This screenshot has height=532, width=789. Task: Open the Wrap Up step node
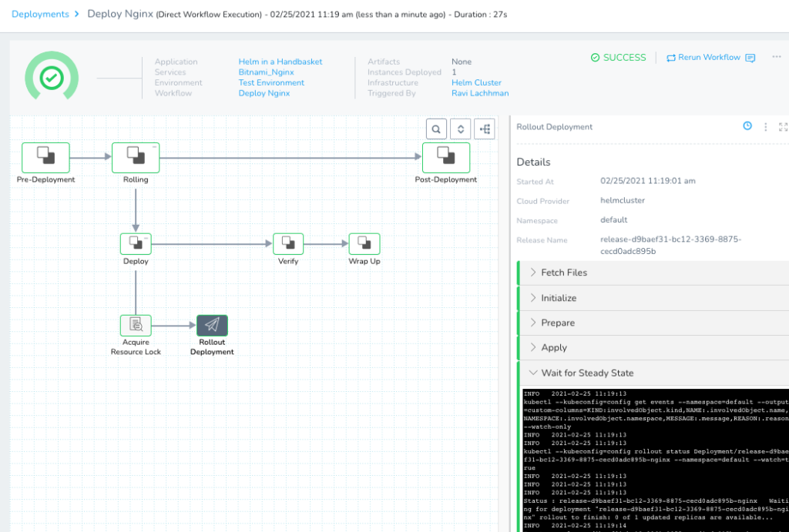coord(364,244)
